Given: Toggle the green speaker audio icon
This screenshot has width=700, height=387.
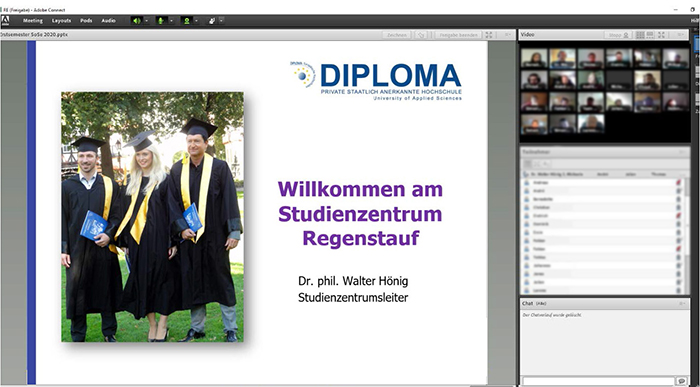Looking at the screenshot, I should pos(136,21).
